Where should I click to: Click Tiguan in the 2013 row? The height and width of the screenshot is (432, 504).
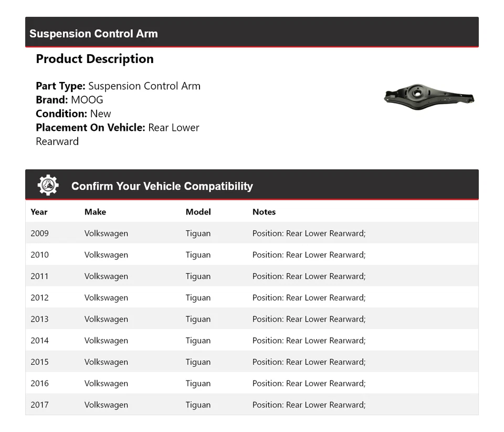198,320
